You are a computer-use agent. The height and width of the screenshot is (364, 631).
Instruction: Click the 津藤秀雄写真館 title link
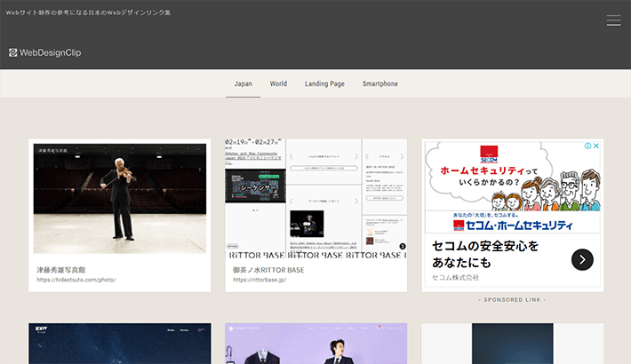(x=61, y=270)
